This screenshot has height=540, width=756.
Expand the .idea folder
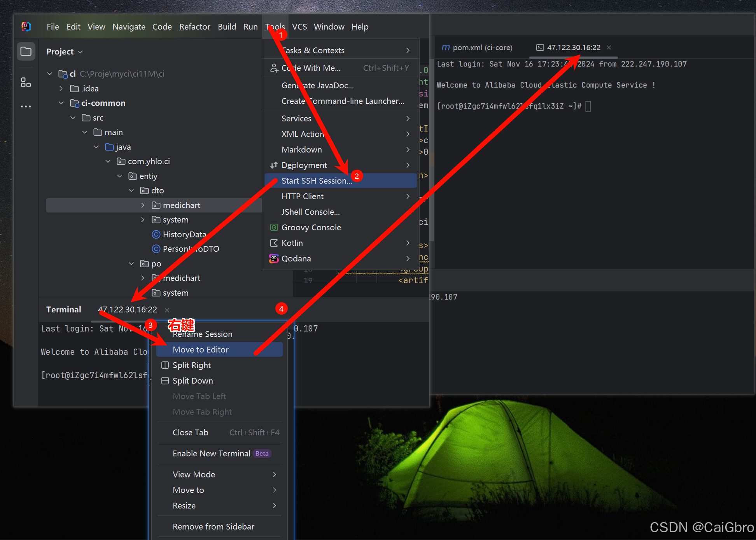tap(61, 89)
